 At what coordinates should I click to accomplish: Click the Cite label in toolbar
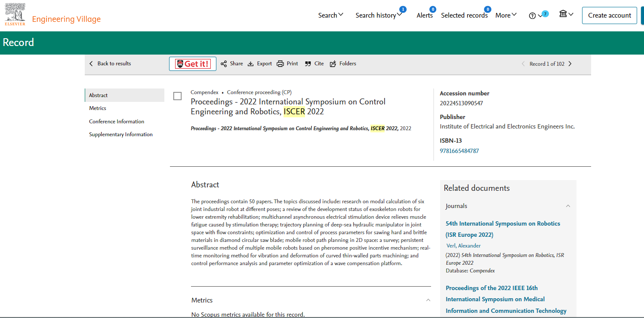(x=319, y=64)
